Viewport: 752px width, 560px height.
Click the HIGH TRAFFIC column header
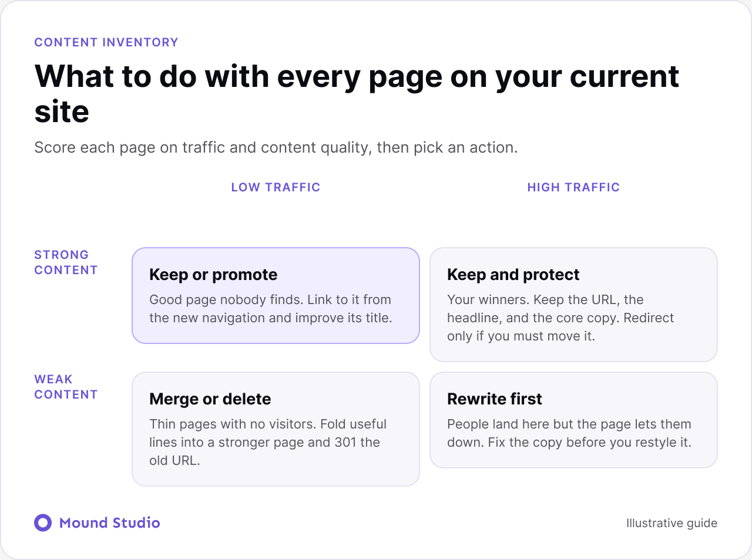pos(573,187)
